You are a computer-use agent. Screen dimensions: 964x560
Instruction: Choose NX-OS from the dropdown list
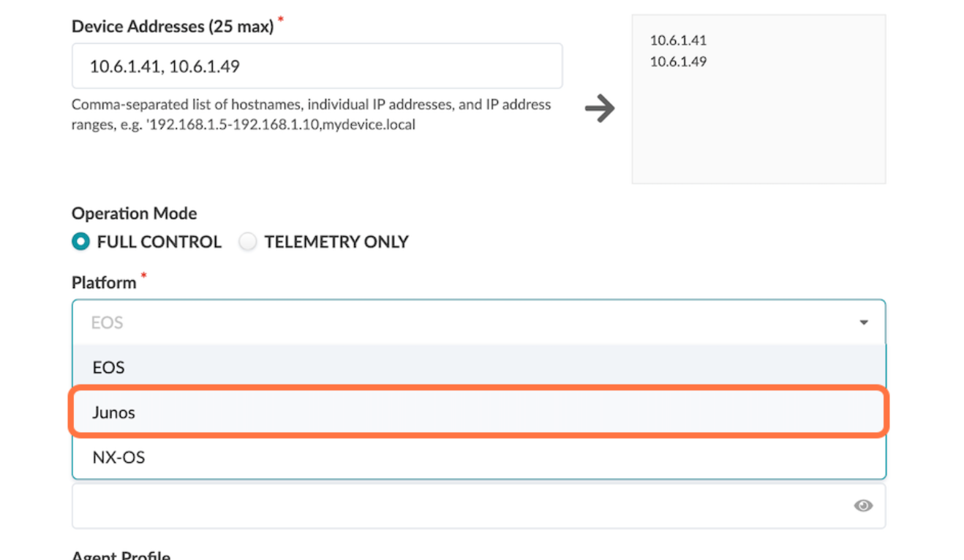tap(118, 458)
